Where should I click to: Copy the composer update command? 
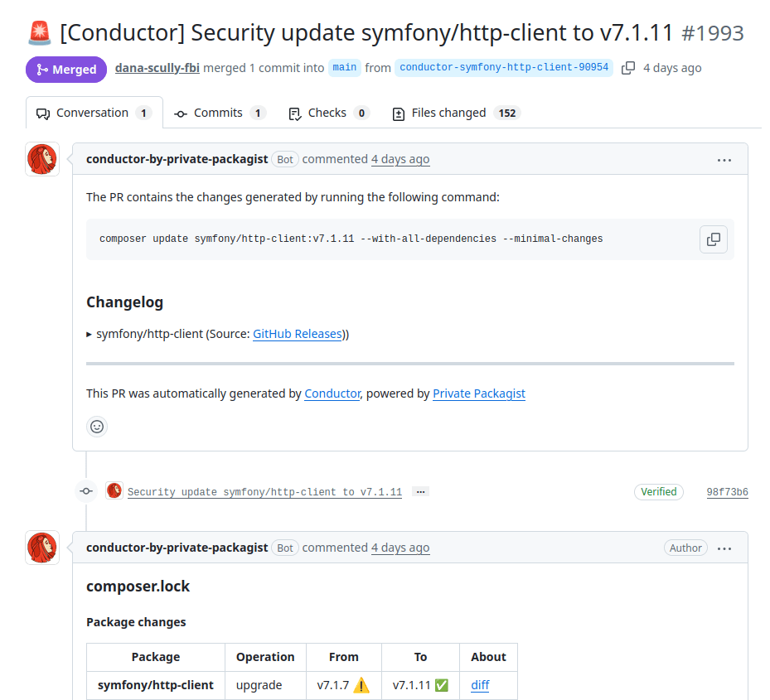coord(713,239)
